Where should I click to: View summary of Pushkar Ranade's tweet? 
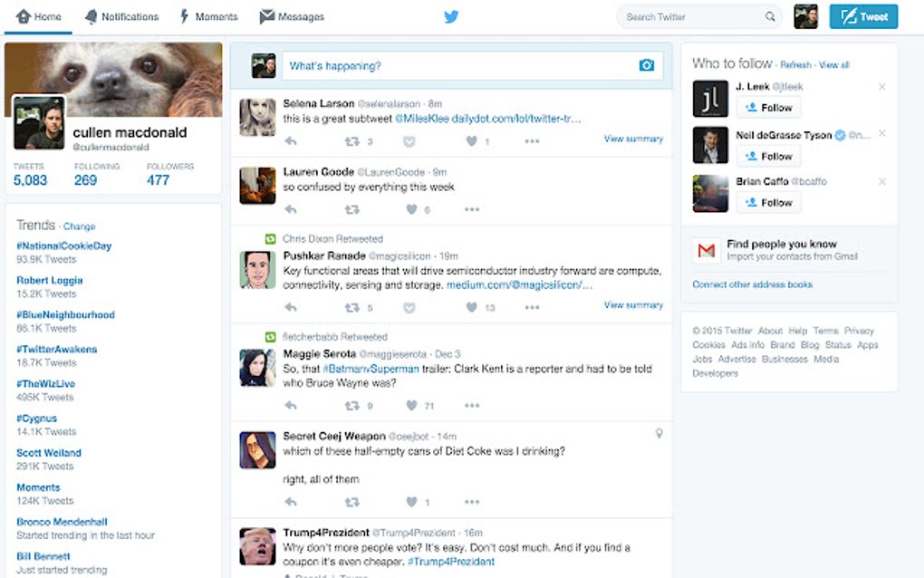pos(633,305)
